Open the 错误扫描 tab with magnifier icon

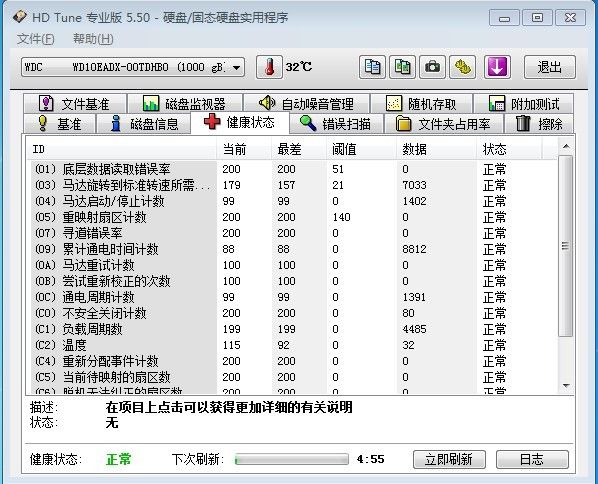pyautogui.click(x=336, y=124)
